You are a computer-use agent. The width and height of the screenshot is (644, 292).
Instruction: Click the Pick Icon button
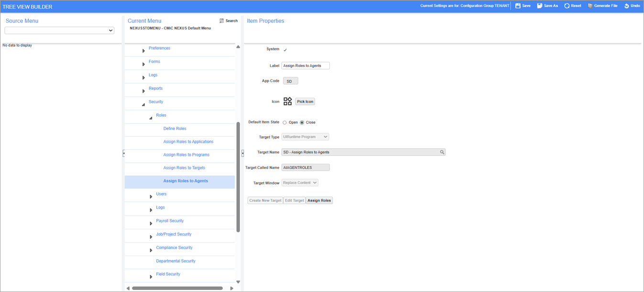[305, 102]
